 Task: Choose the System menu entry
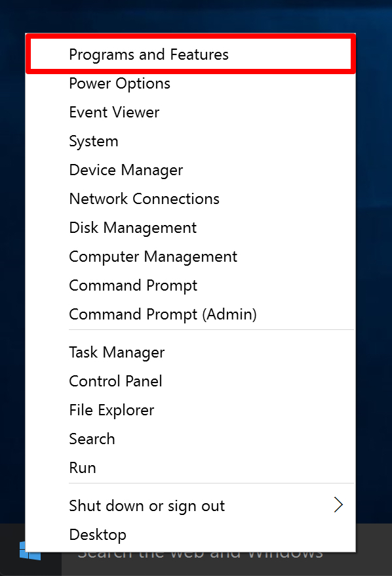pos(191,141)
